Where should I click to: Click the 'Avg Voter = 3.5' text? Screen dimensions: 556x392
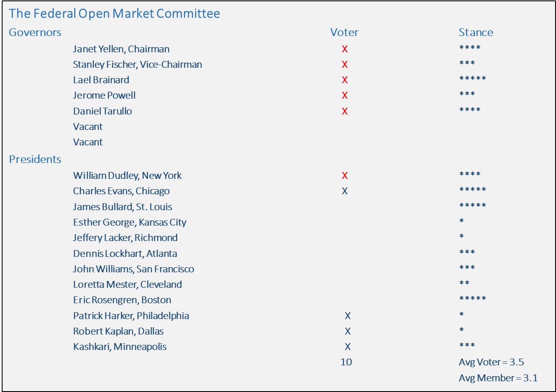tap(491, 362)
